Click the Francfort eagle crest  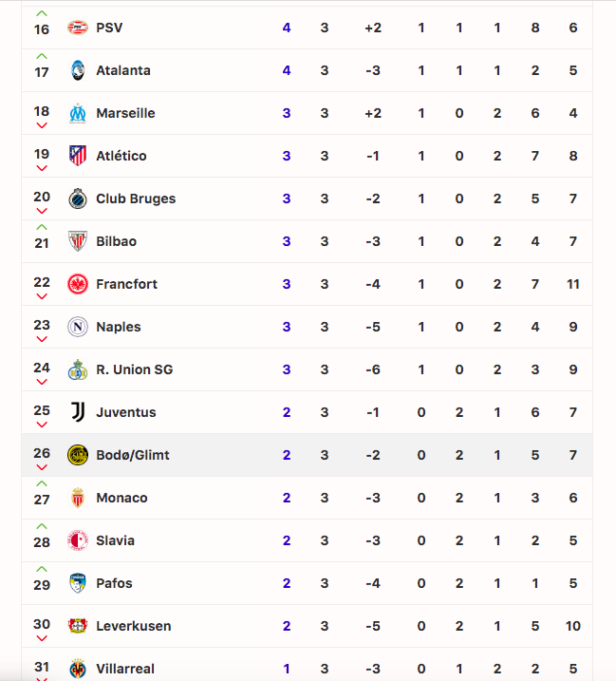78,284
